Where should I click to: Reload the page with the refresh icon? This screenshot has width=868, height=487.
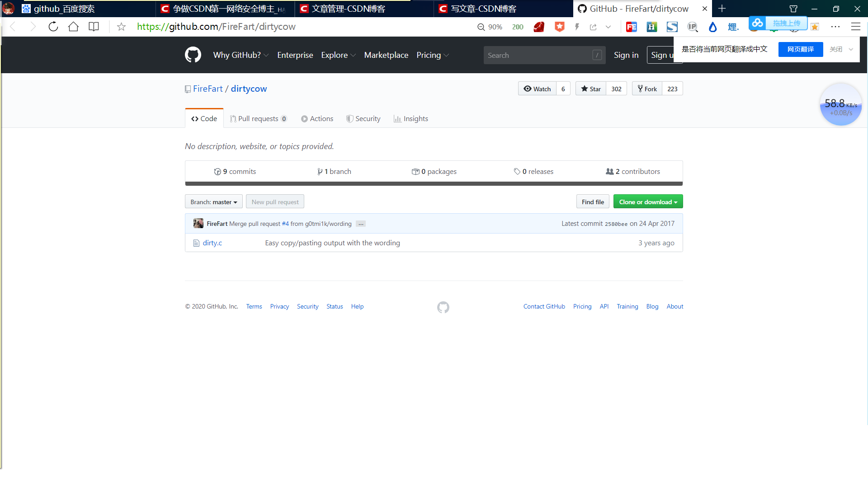[53, 27]
